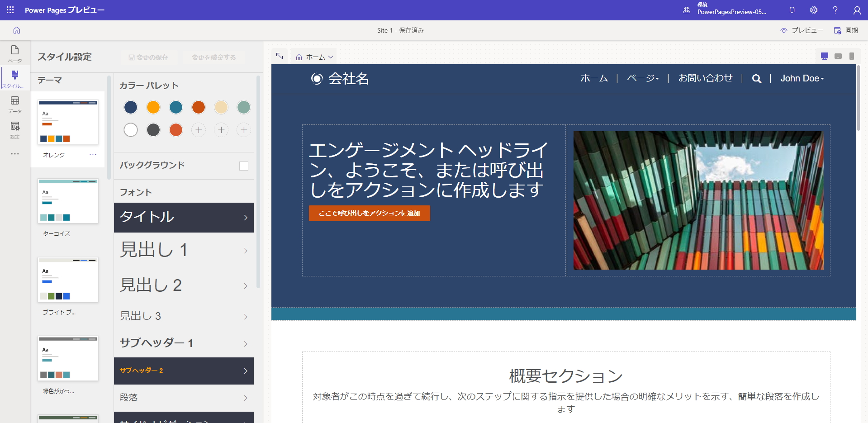Open the ページ panel in left sidebar
This screenshot has width=868, height=423.
point(15,53)
